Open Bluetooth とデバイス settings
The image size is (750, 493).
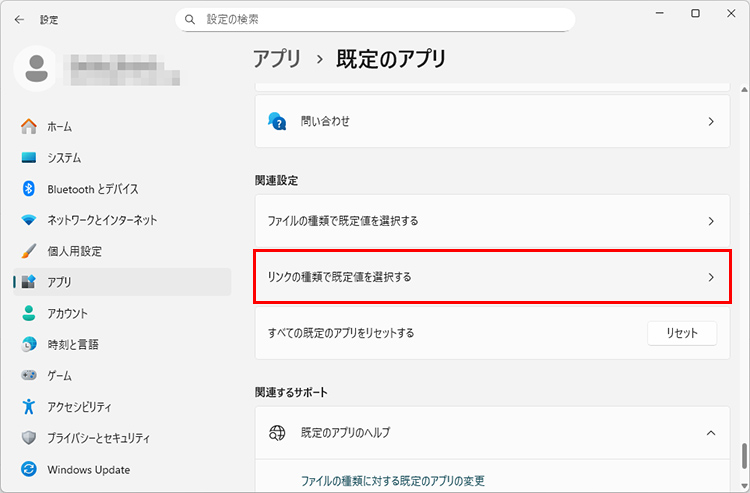click(92, 189)
